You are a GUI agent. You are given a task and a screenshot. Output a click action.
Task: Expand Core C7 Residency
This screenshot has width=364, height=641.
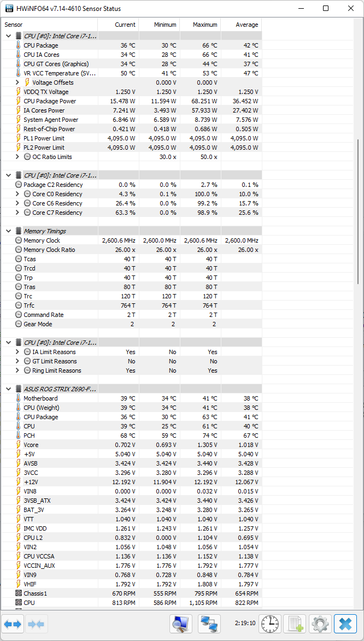17,213
